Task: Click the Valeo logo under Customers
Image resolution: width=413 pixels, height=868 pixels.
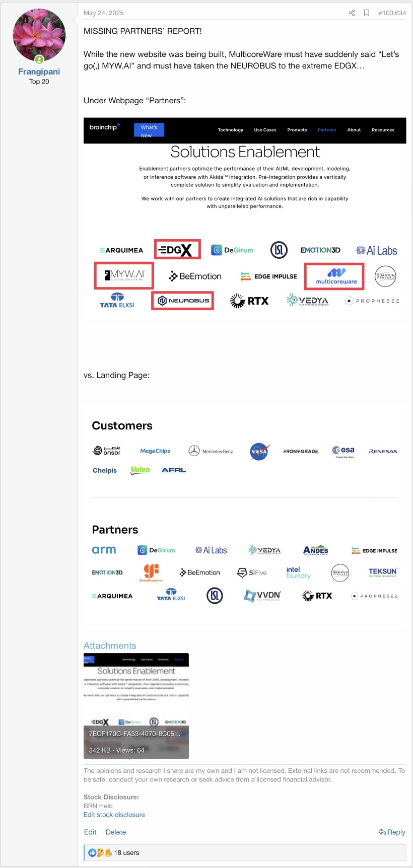Action: tap(140, 470)
